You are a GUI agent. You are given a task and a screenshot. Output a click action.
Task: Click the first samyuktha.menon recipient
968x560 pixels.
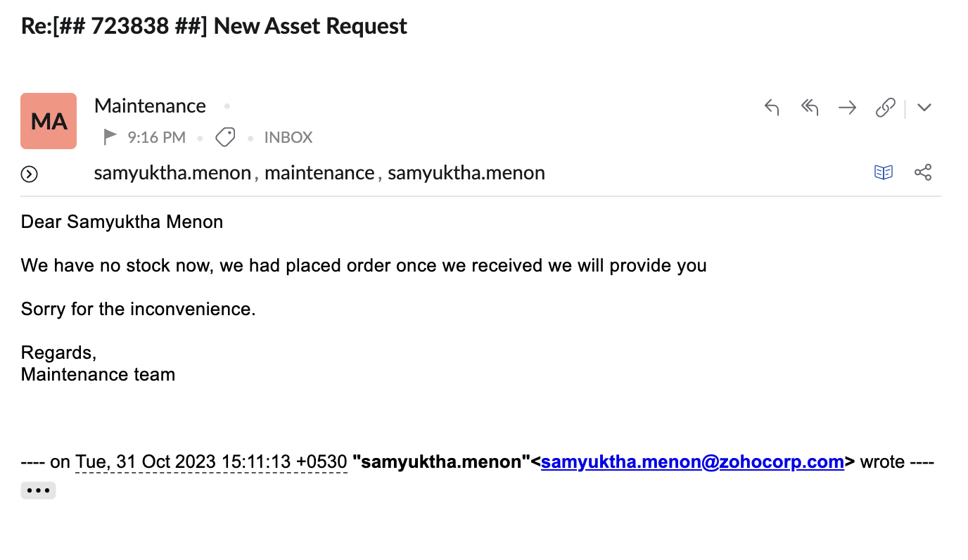[172, 173]
